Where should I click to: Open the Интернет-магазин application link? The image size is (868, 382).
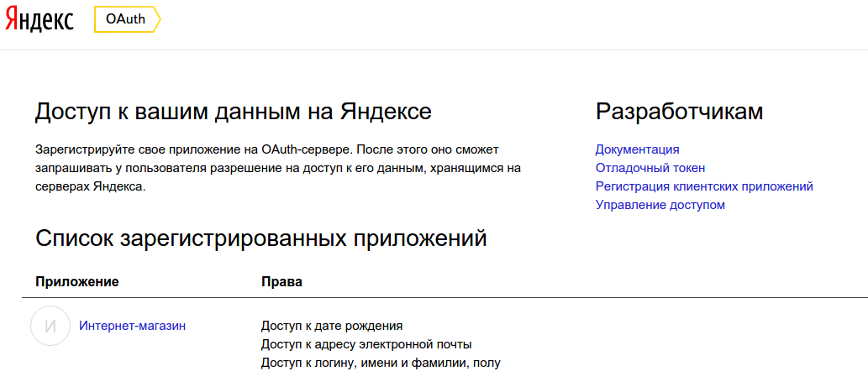point(132,326)
